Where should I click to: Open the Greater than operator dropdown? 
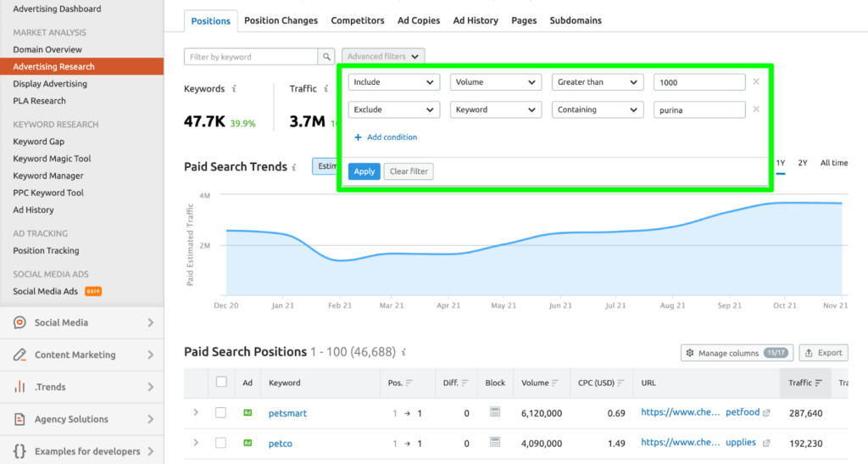[x=598, y=82]
